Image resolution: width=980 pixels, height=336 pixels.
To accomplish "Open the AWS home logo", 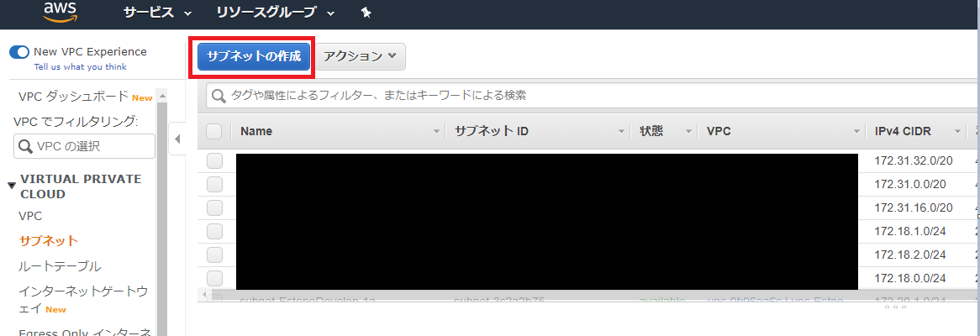I will coord(60,11).
